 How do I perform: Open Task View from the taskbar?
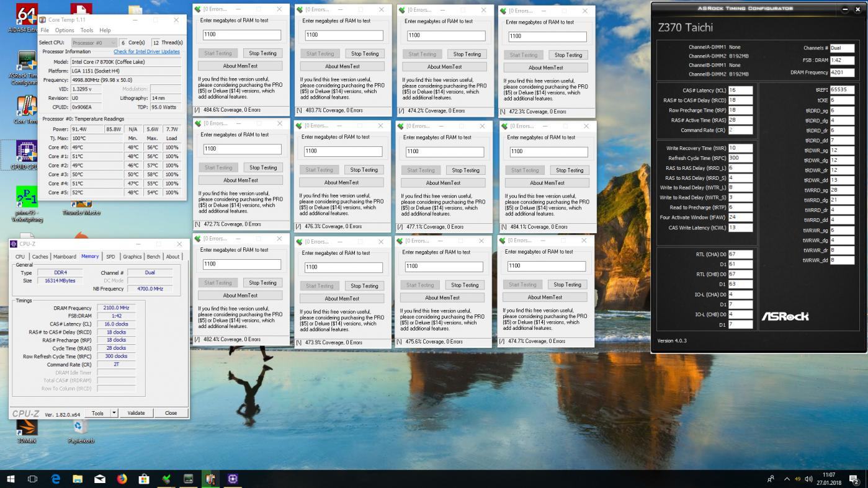tap(33, 479)
